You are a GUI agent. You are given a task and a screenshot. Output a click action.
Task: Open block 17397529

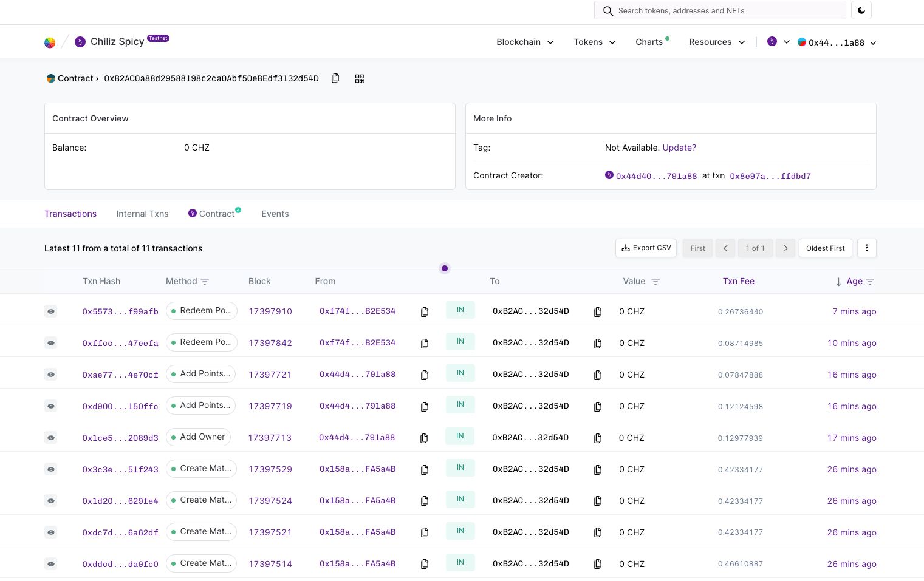tap(270, 469)
